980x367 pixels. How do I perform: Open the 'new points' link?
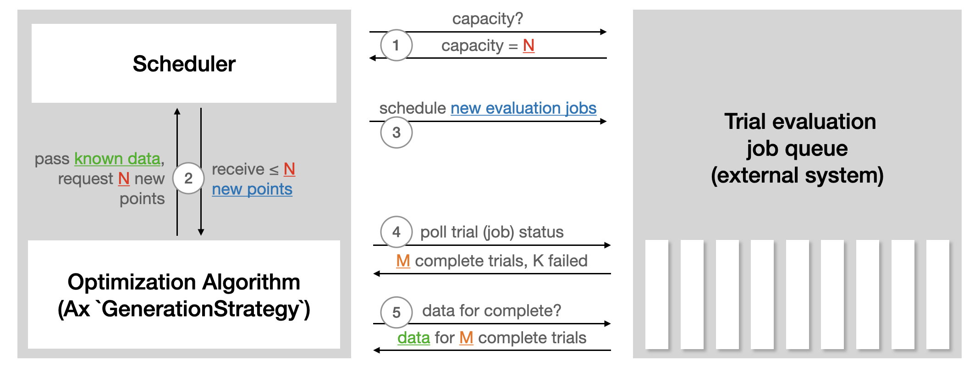[x=252, y=189]
